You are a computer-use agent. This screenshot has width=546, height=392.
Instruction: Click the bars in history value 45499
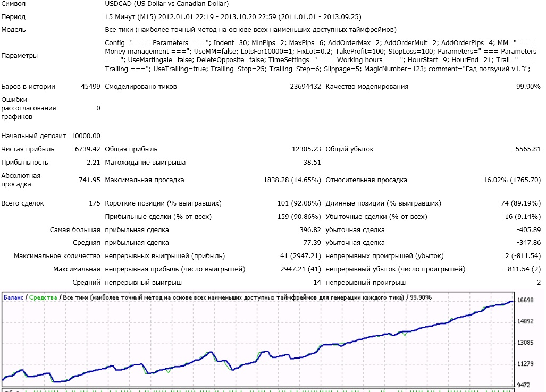tap(90, 86)
